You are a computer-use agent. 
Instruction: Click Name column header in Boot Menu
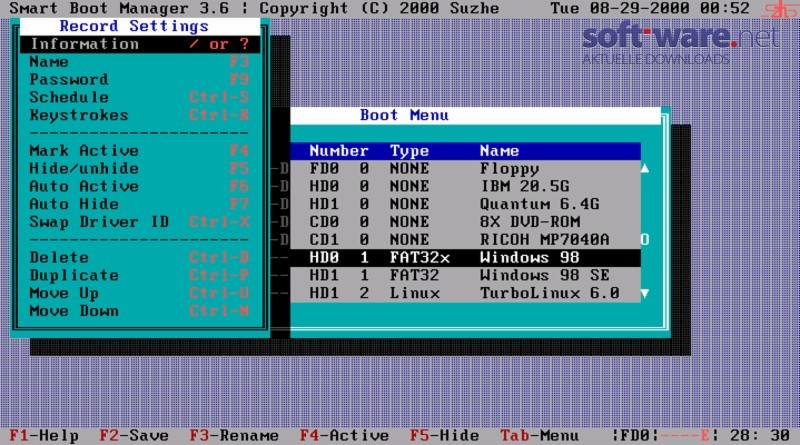pos(499,151)
